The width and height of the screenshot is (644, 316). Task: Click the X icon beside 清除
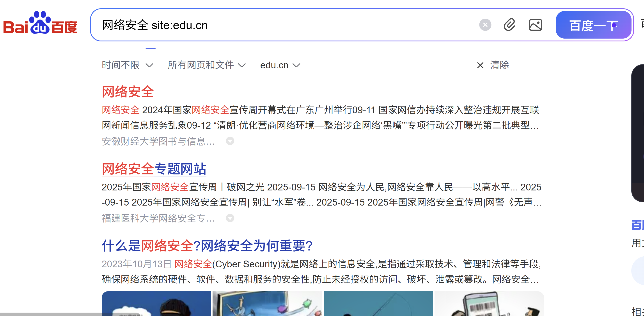[480, 65]
